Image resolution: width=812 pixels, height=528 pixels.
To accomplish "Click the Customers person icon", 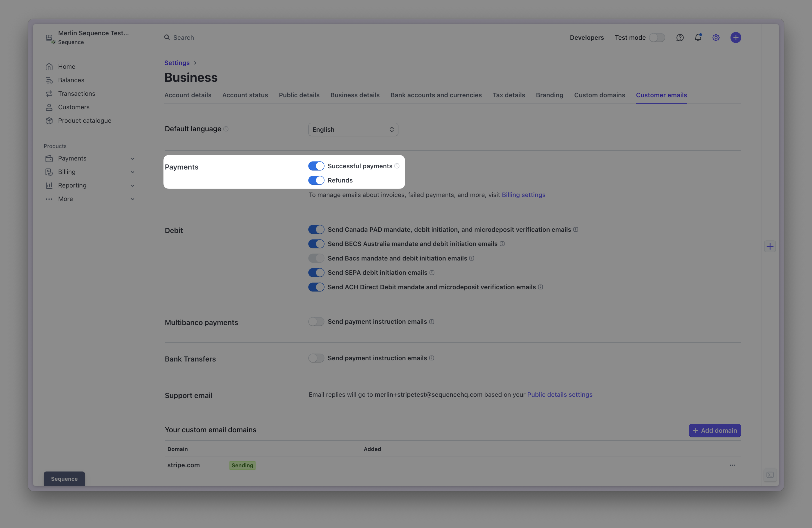I will [x=49, y=107].
